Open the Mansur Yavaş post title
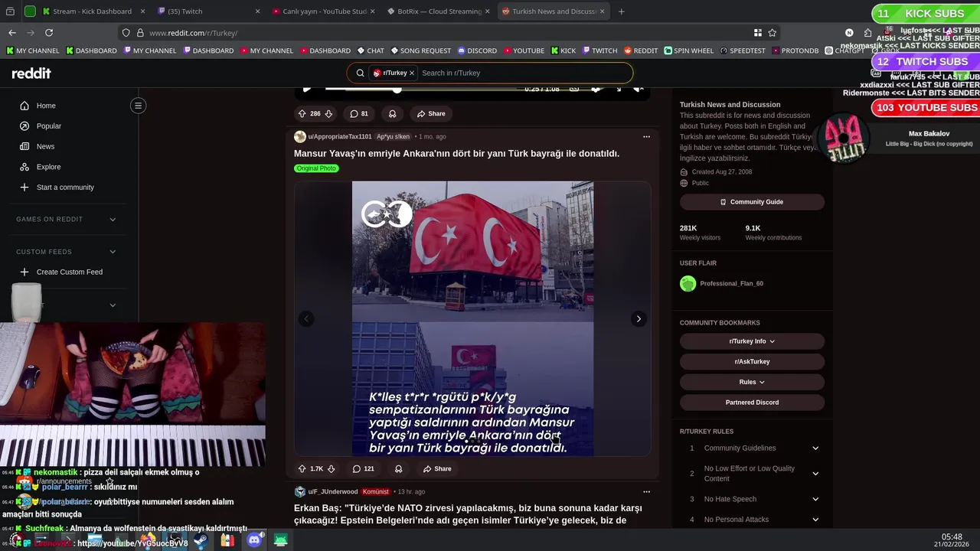 (456, 153)
